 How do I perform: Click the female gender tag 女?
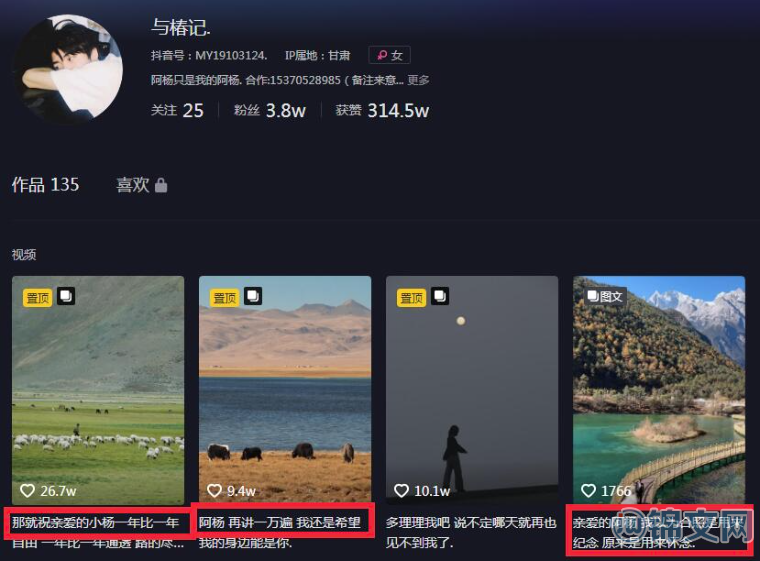pos(390,55)
